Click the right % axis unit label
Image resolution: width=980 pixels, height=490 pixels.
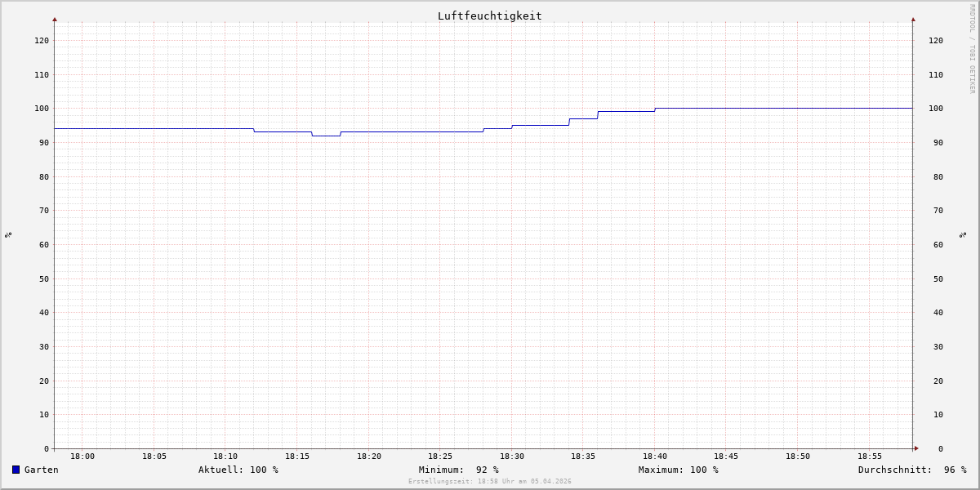click(x=963, y=234)
